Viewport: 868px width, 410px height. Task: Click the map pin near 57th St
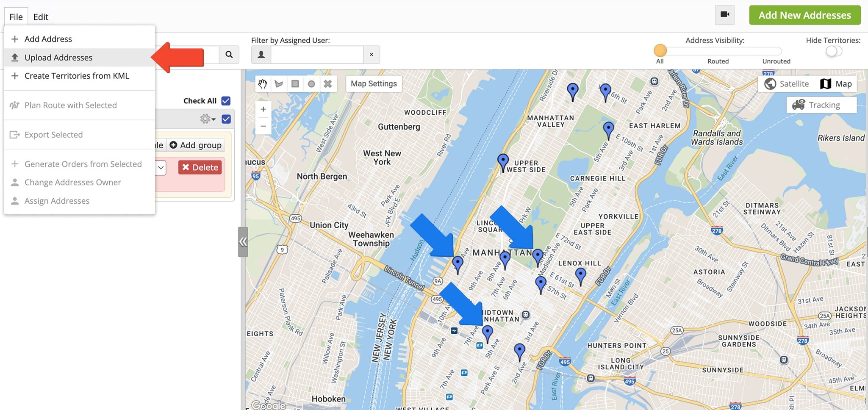tap(541, 284)
